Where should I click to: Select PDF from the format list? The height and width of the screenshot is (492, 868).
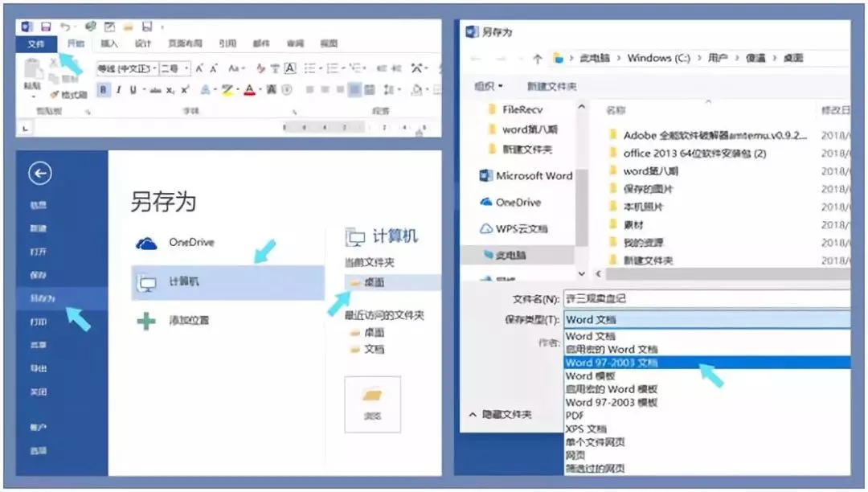[574, 416]
